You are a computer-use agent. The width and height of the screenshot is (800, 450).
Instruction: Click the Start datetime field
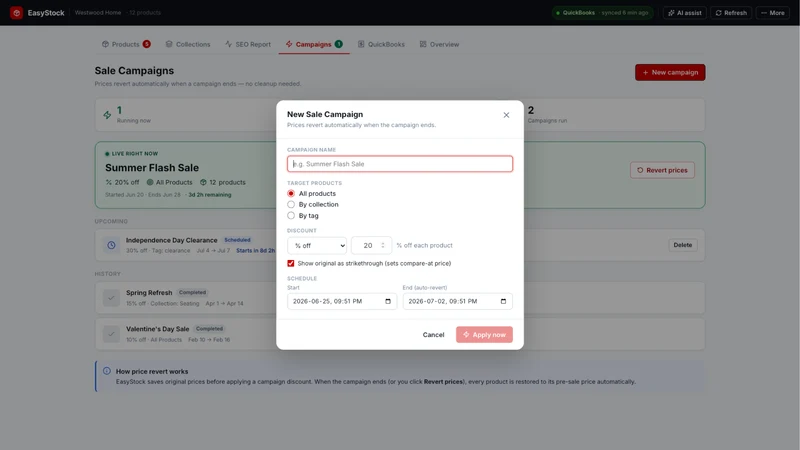coord(342,301)
